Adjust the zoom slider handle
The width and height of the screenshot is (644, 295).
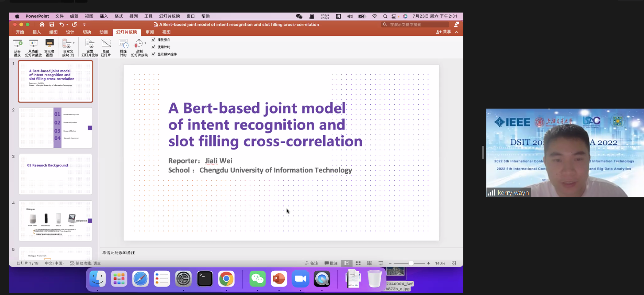pos(411,263)
